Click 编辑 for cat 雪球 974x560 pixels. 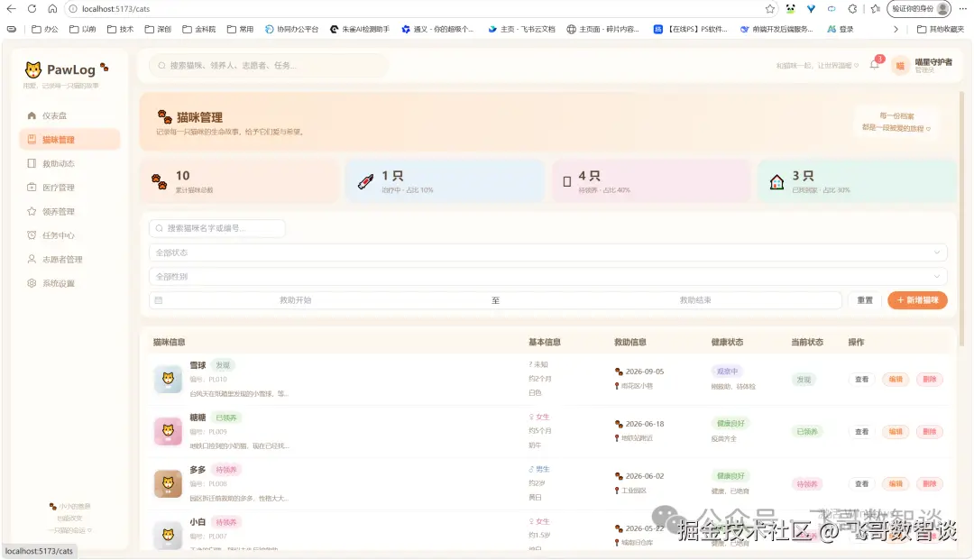(x=896, y=380)
